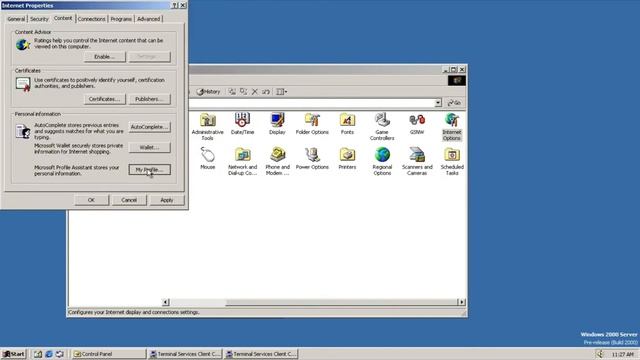Launch Internet Explorer from quick launch
This screenshot has height=360, width=640.
point(49,354)
